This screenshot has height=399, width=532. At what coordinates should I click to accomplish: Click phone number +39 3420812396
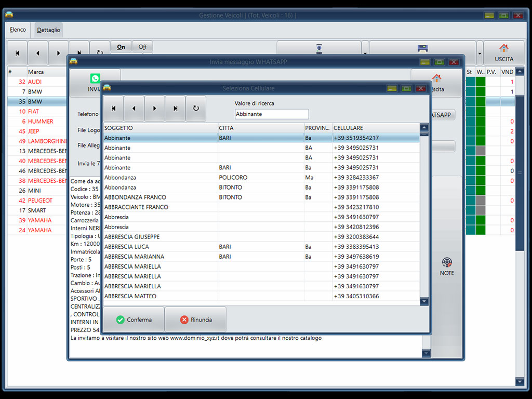tap(356, 227)
